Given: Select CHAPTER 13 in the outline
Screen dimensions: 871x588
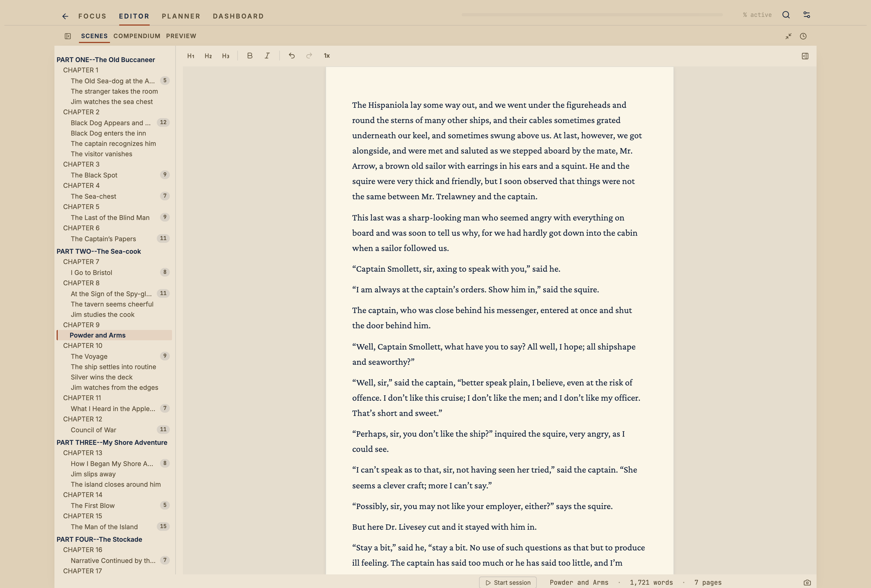Looking at the screenshot, I should (x=82, y=453).
